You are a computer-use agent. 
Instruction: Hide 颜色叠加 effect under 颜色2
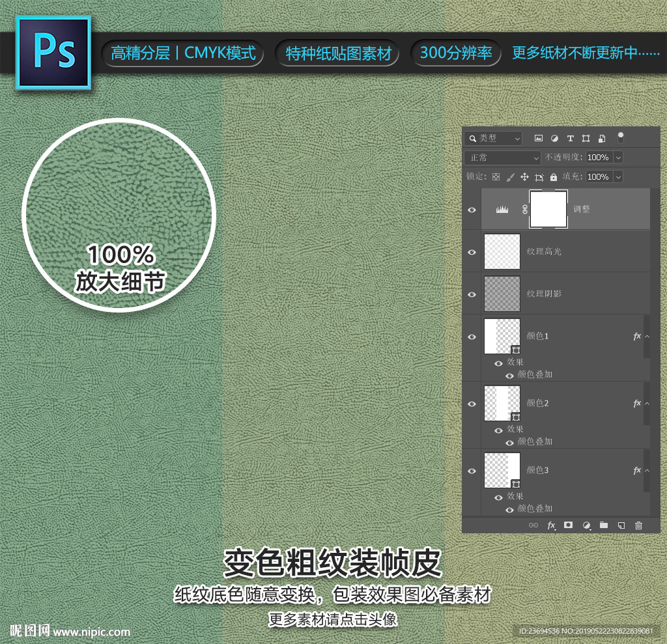pyautogui.click(x=509, y=443)
